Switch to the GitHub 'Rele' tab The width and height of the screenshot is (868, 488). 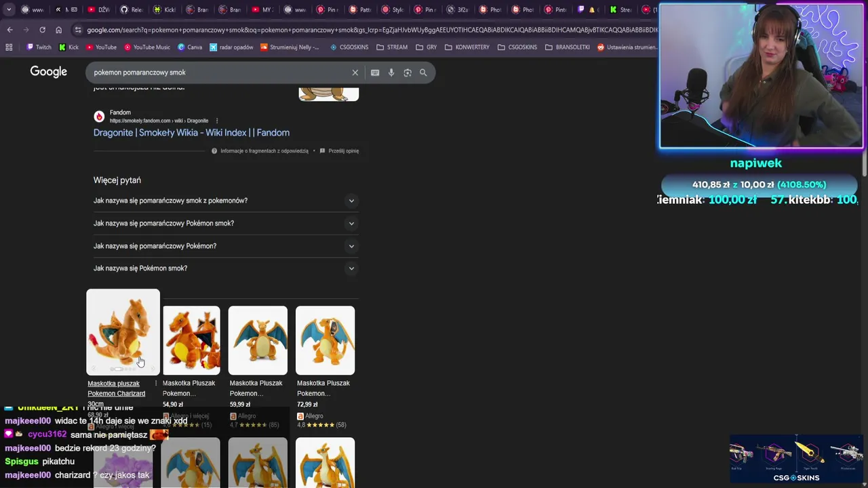click(132, 9)
